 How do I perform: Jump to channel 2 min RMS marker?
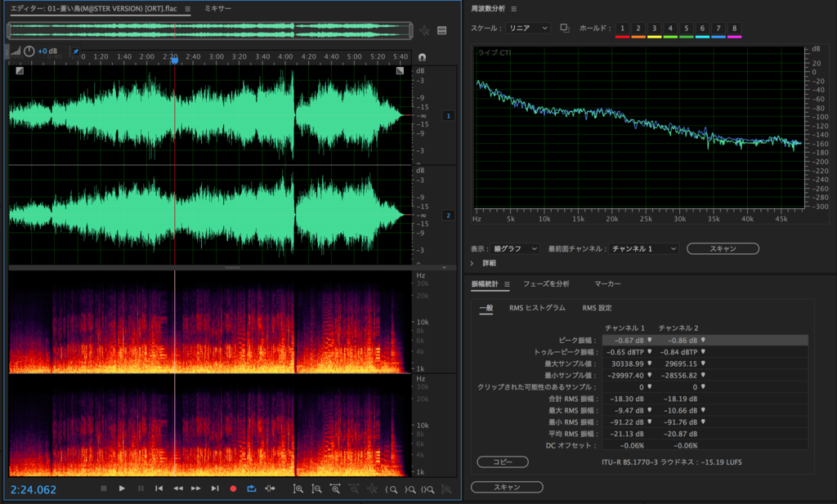pos(703,421)
